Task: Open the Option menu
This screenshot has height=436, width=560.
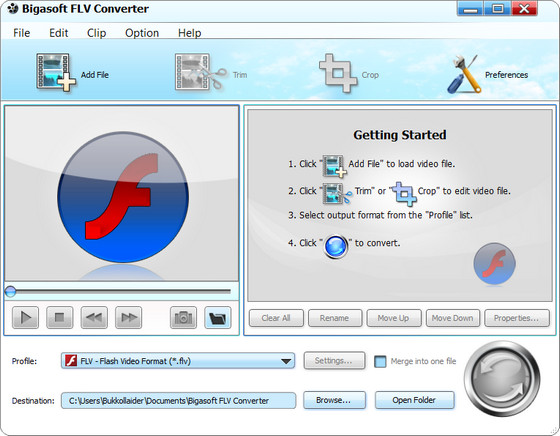Action: (x=142, y=33)
